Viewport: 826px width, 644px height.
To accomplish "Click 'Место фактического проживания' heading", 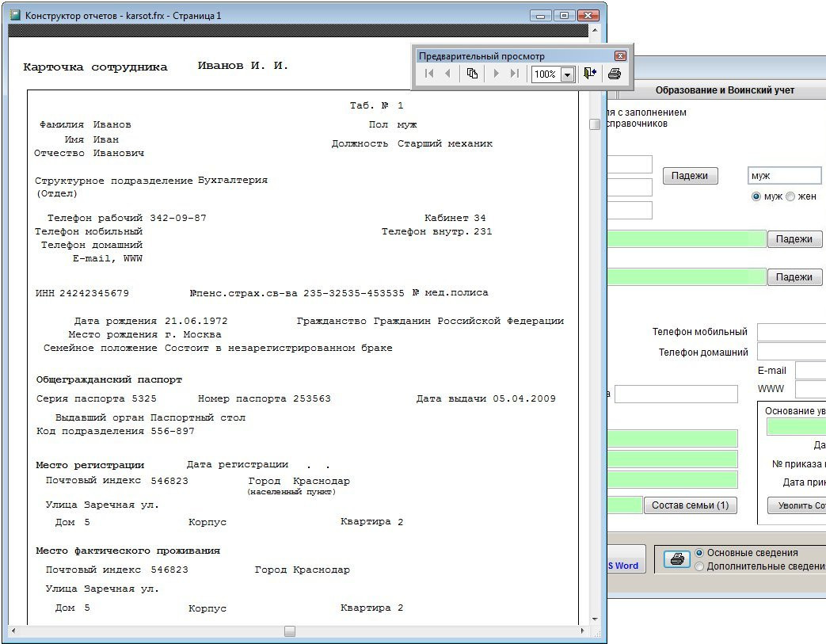I will [128, 551].
